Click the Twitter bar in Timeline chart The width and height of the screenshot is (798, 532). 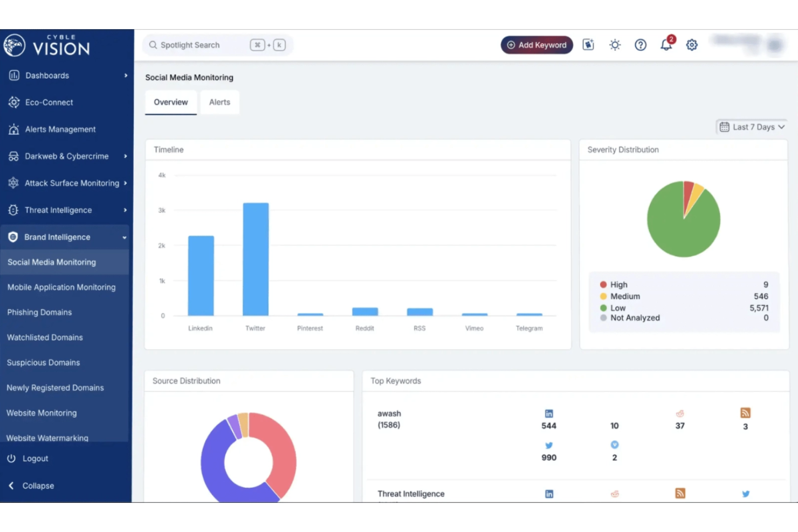pos(256,259)
